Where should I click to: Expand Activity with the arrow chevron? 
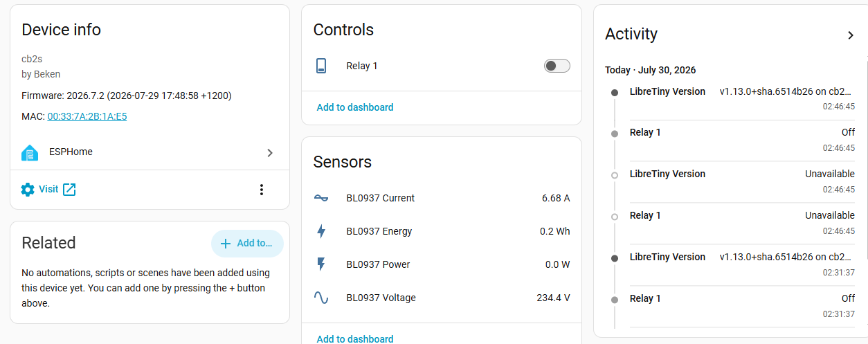point(851,35)
